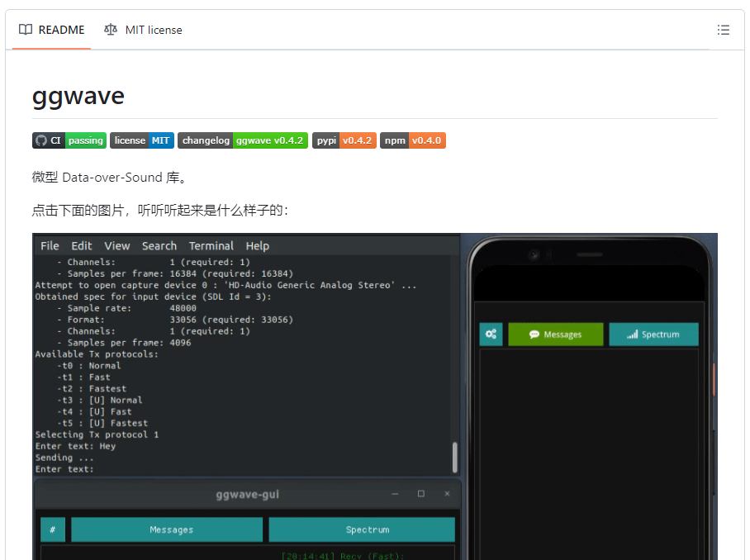Click the 'Sample rate: 48000' line

point(126,308)
